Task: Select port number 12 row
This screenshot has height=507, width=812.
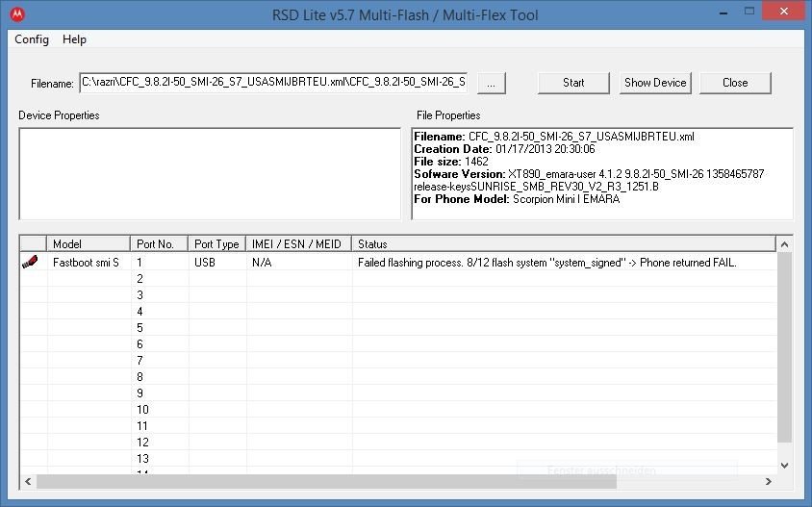Action: click(397, 443)
